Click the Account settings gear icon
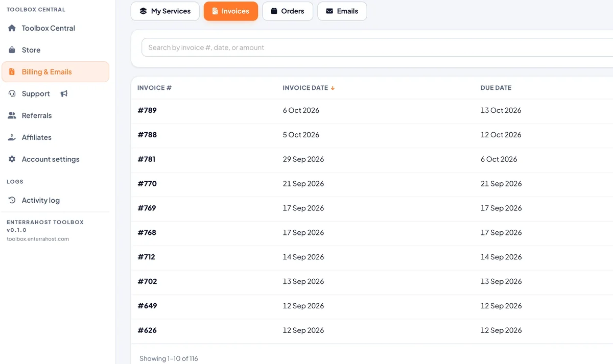 pos(12,159)
